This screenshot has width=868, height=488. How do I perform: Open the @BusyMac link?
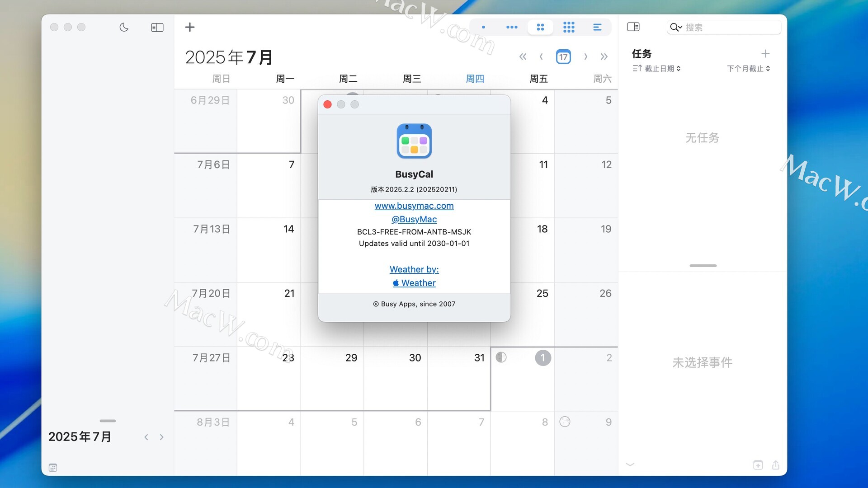coord(414,219)
